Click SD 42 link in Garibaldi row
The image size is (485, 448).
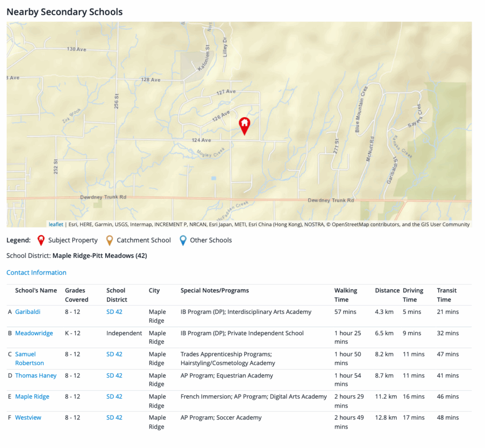tap(114, 312)
